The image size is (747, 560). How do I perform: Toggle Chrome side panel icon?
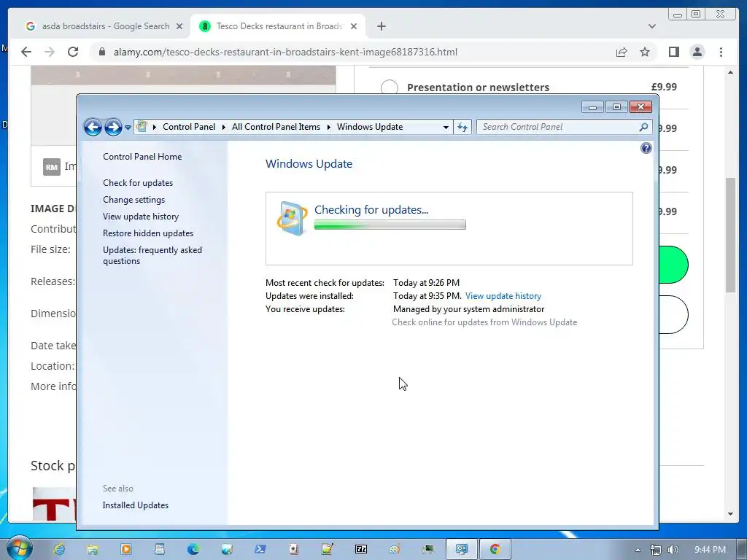673,52
